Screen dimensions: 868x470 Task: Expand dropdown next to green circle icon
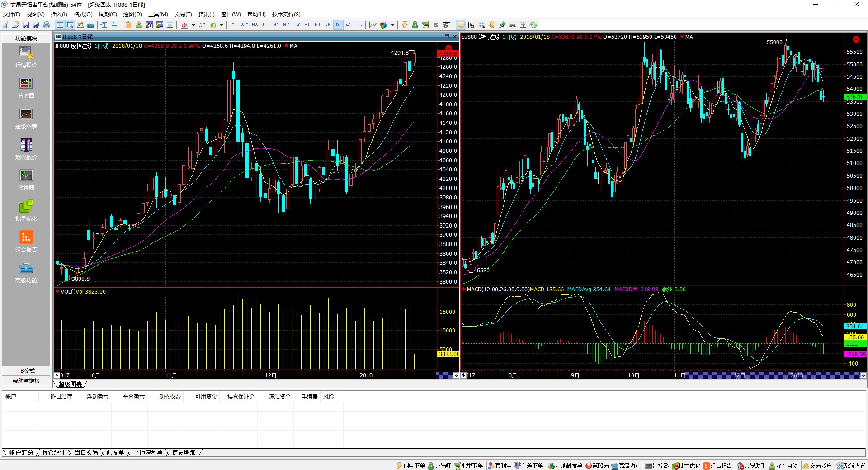coord(222,25)
